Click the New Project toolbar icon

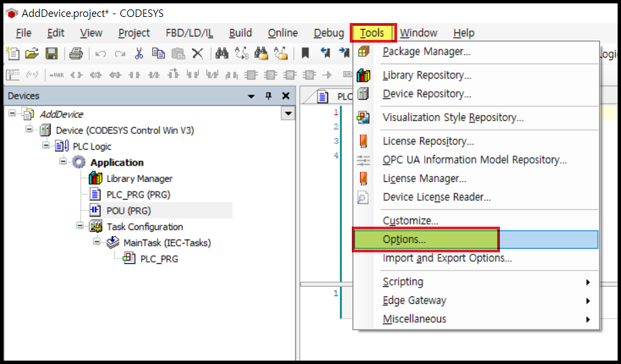point(13,53)
